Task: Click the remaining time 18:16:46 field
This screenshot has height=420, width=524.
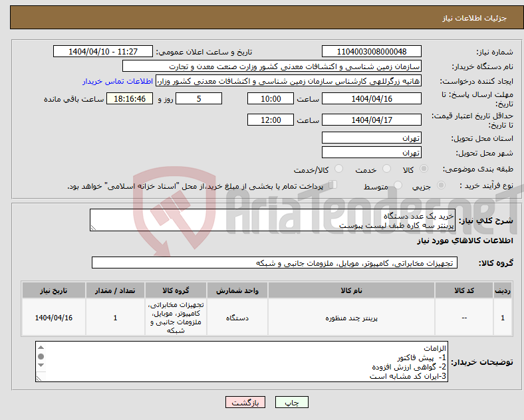Action: coord(130,99)
